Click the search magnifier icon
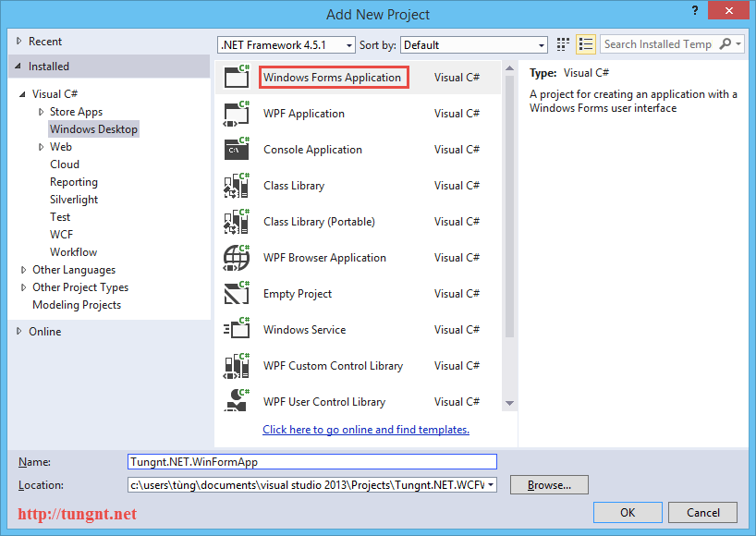This screenshot has width=756, height=536. [x=726, y=43]
